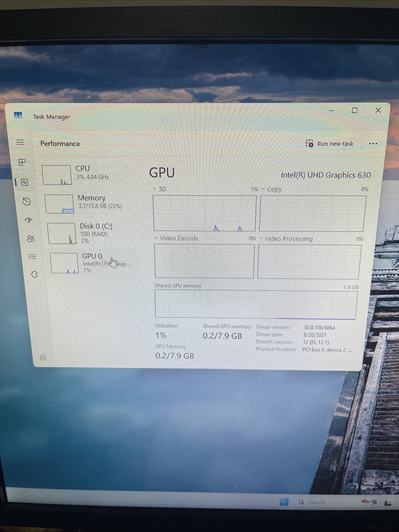Click the 3D usage graph
399x532 pixels.
click(x=204, y=213)
